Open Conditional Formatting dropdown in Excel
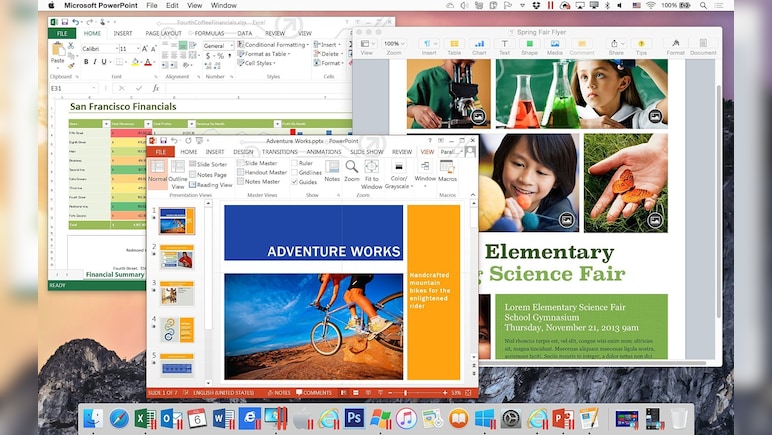The height and width of the screenshot is (435, 772). click(x=273, y=44)
